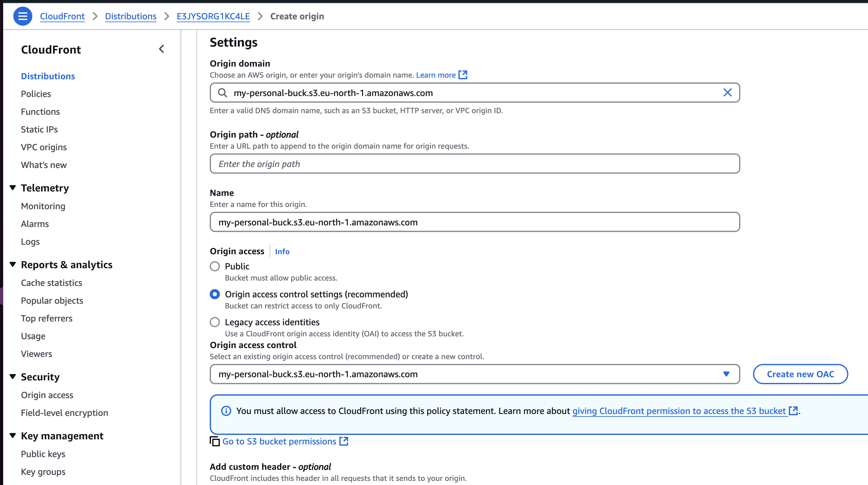Collapse the Reports & analytics section

13,264
